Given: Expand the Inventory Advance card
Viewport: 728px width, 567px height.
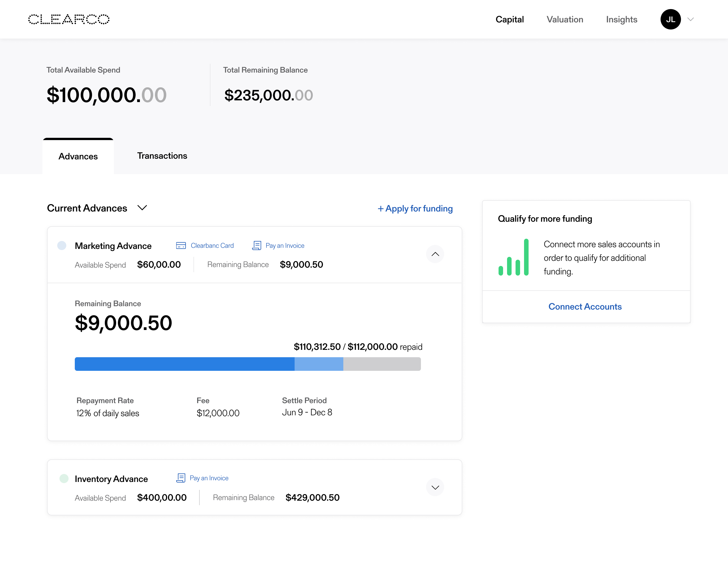Looking at the screenshot, I should (435, 487).
